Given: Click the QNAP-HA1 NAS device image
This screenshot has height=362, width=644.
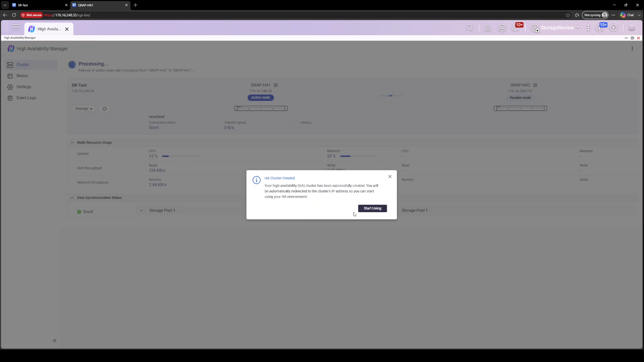Looking at the screenshot, I should pos(261,108).
